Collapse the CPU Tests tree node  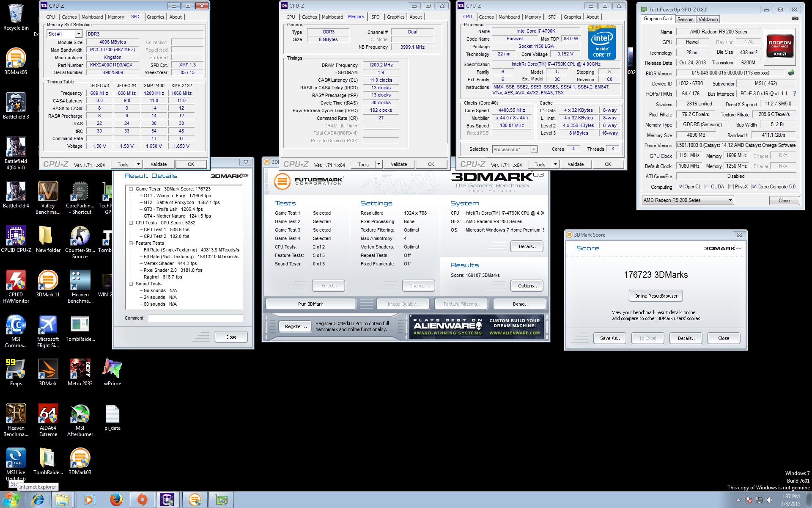pos(131,223)
